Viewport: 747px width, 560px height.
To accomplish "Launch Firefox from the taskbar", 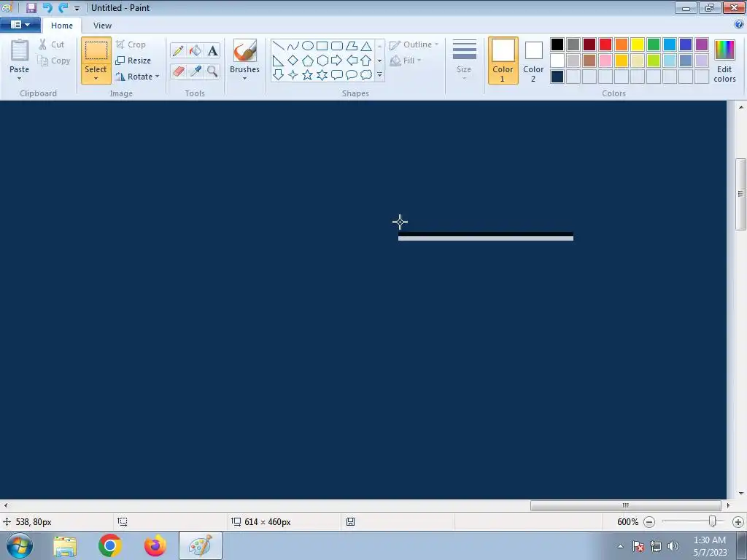I will point(155,545).
